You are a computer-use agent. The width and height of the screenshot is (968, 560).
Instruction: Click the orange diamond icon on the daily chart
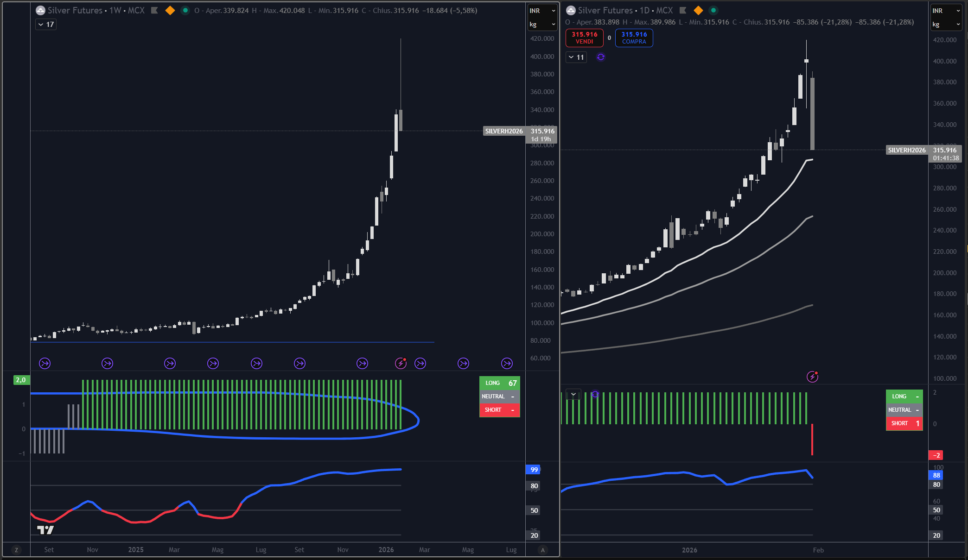pyautogui.click(x=698, y=10)
